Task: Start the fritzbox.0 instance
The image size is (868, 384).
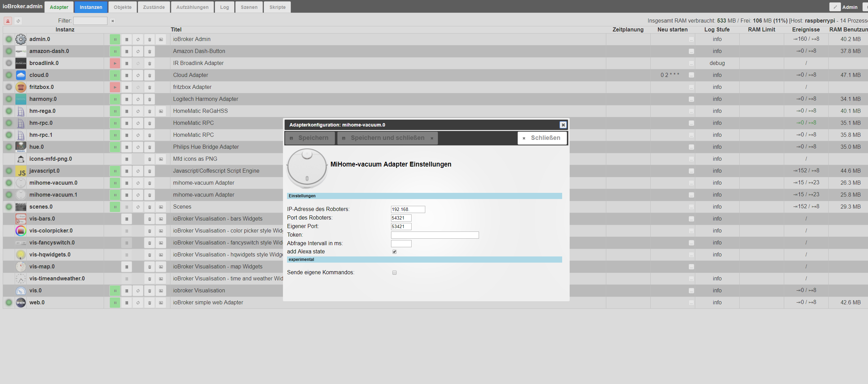Action: [115, 87]
